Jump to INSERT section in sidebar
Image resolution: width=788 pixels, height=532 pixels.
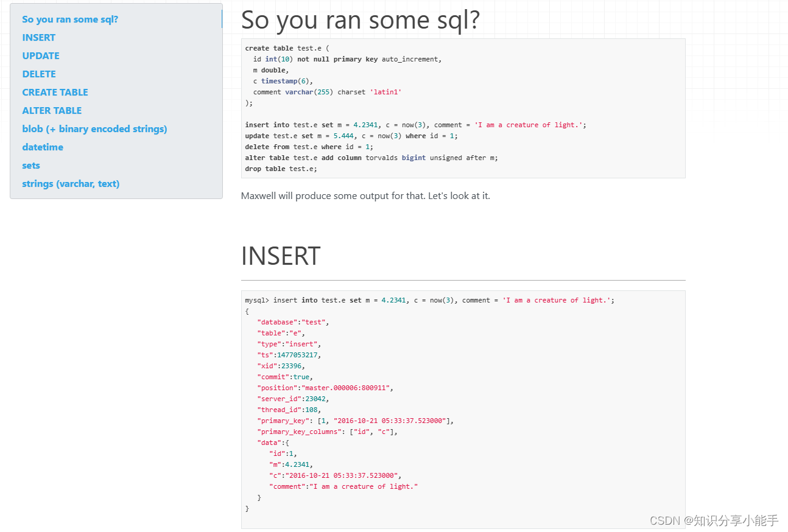pyautogui.click(x=39, y=38)
